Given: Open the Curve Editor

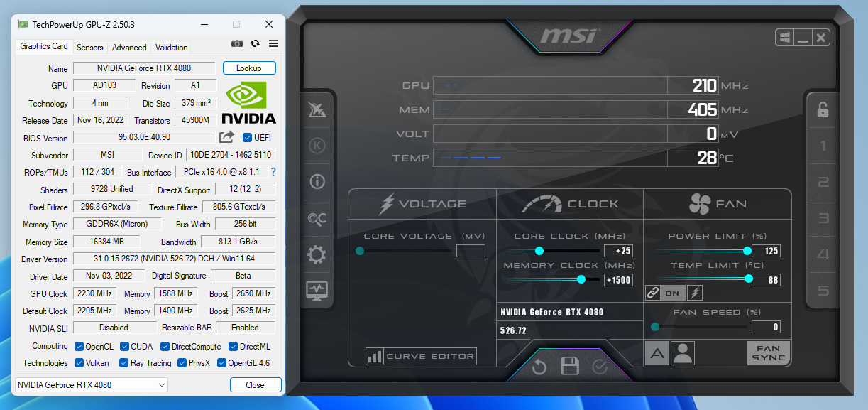Looking at the screenshot, I should click(421, 357).
